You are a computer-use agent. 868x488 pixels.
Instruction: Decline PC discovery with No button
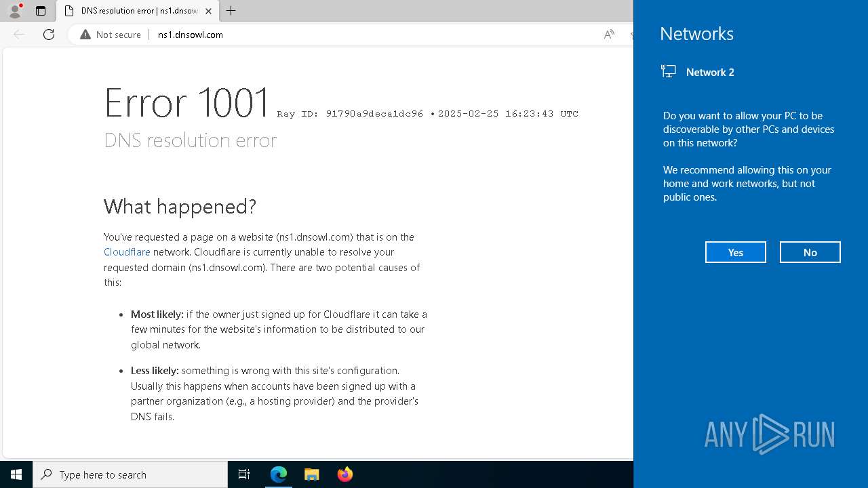click(x=810, y=252)
